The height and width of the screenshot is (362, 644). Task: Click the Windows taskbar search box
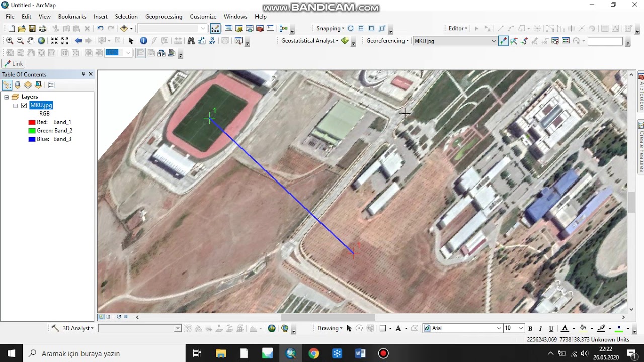coord(104,353)
